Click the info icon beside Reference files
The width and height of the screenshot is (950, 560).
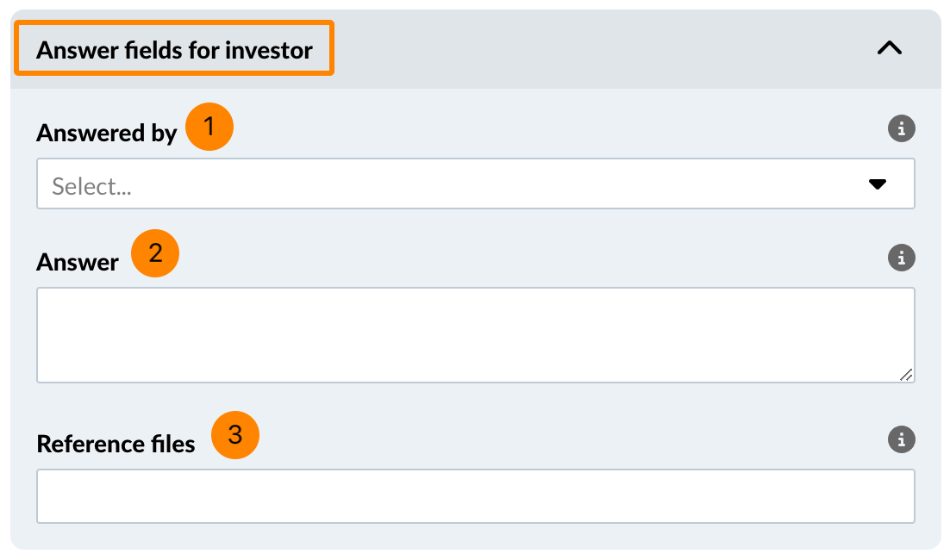pos(901,439)
